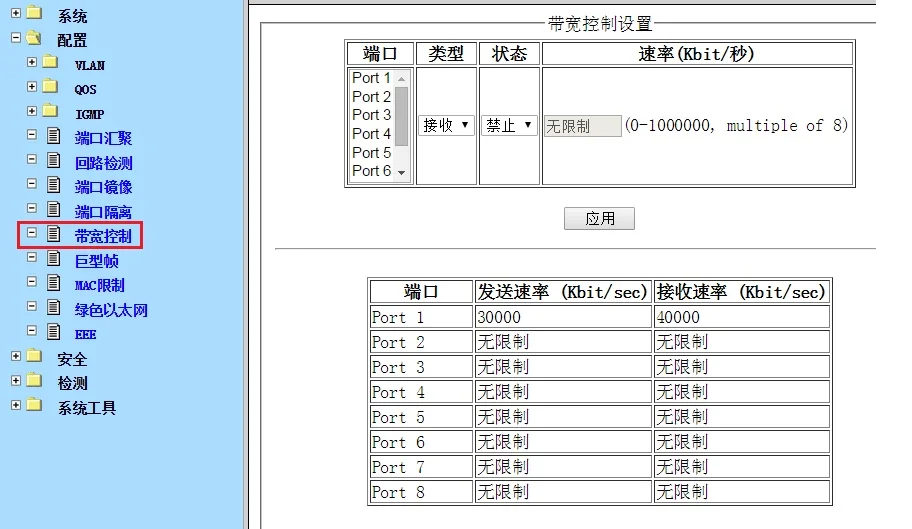Expand the 检测 tree node

pos(16,380)
